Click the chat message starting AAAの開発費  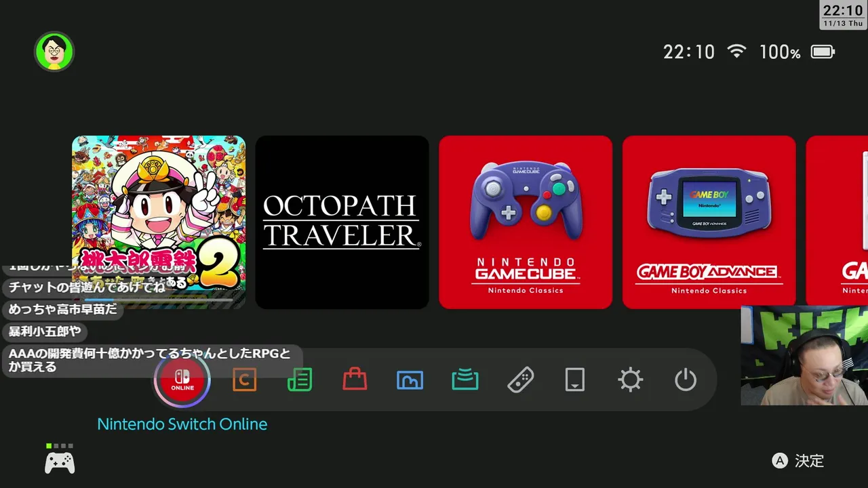point(152,360)
